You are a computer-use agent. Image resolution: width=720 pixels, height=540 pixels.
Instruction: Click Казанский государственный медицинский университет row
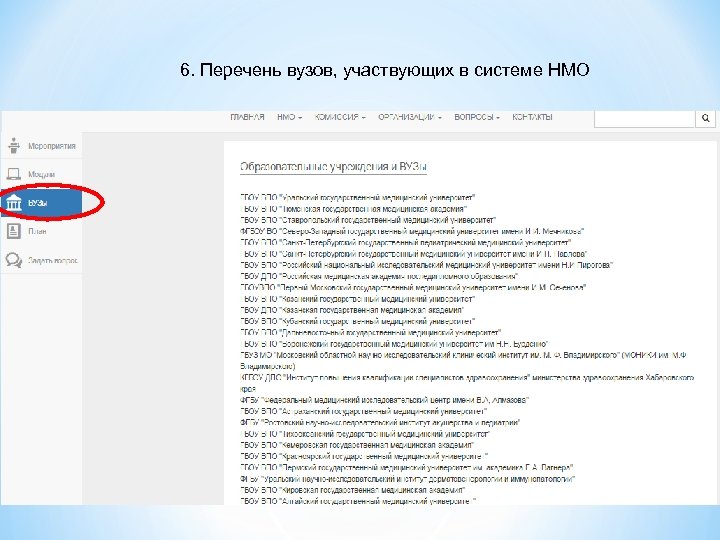tap(357, 299)
